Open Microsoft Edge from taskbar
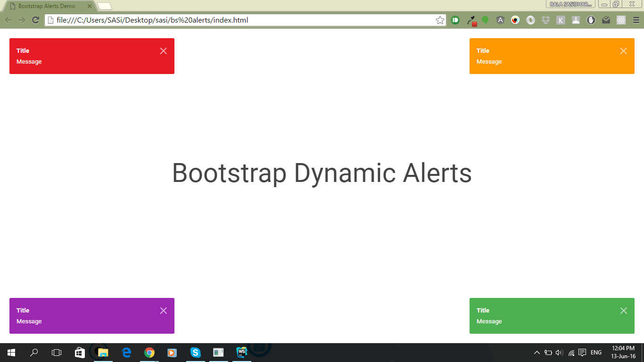Screen dimensions: 644x362 point(126,353)
